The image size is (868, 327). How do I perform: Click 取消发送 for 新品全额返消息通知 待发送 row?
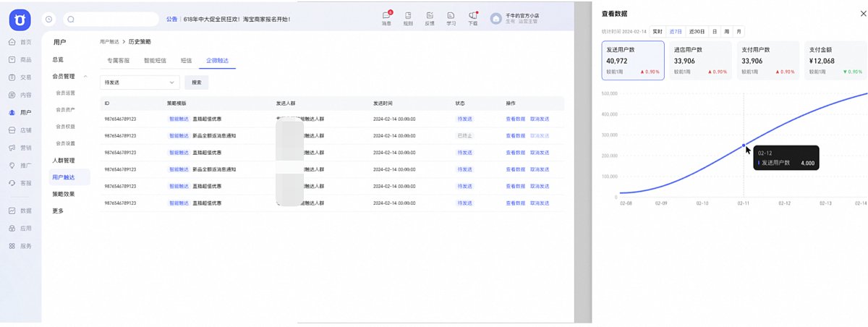coord(540,169)
